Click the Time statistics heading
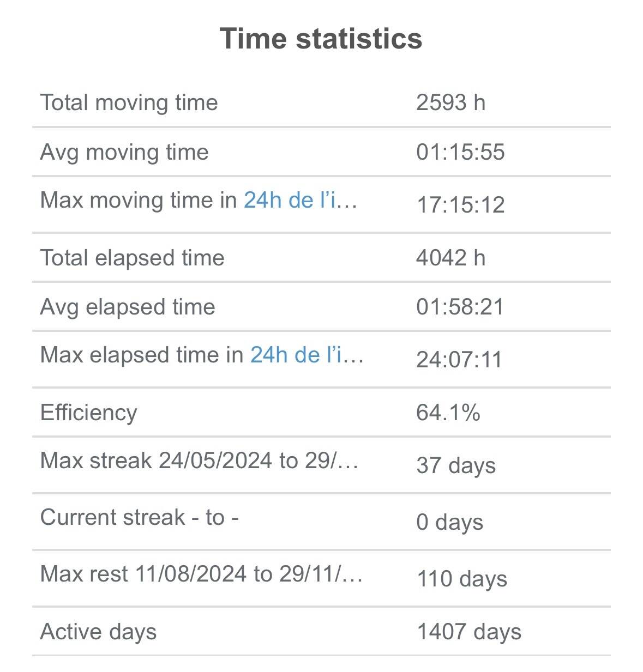The height and width of the screenshot is (672, 643). tap(321, 39)
